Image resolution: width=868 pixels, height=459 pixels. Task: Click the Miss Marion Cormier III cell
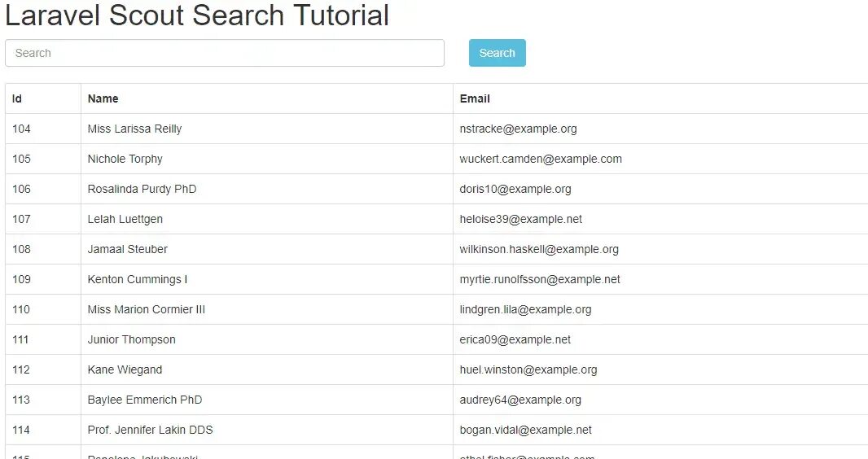tap(147, 309)
